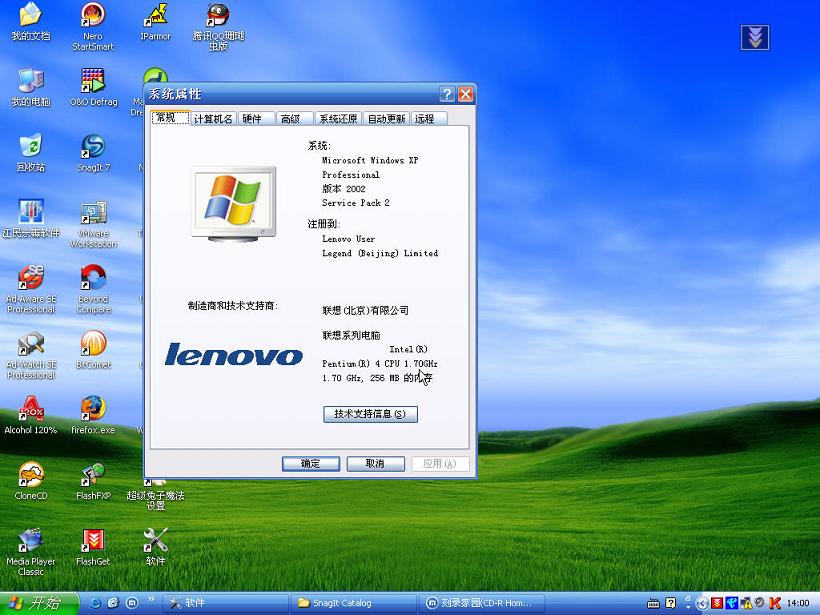Image resolution: width=820 pixels, height=615 pixels.
Task: Click the 超级兔子魔法设置 desktop icon
Action: tap(155, 495)
